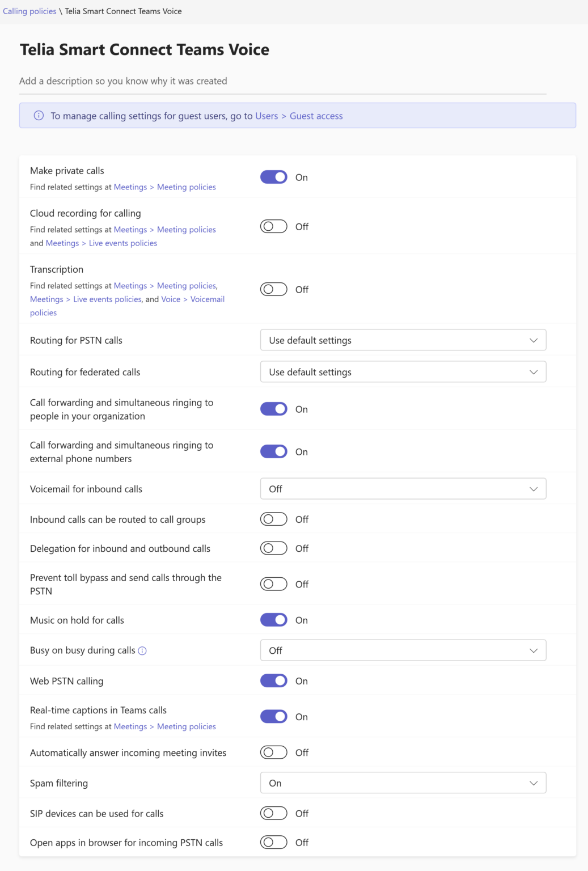Open Users link in info banner
This screenshot has height=871, width=588.
click(266, 116)
